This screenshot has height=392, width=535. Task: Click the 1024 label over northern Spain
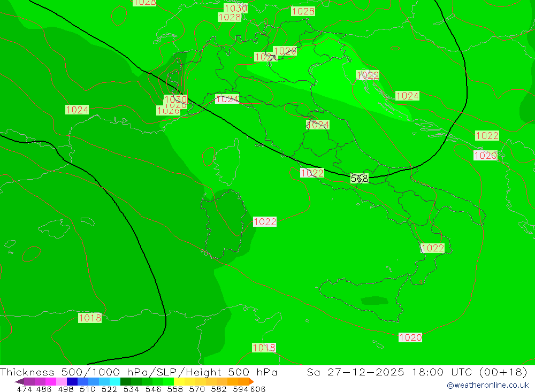click(77, 110)
